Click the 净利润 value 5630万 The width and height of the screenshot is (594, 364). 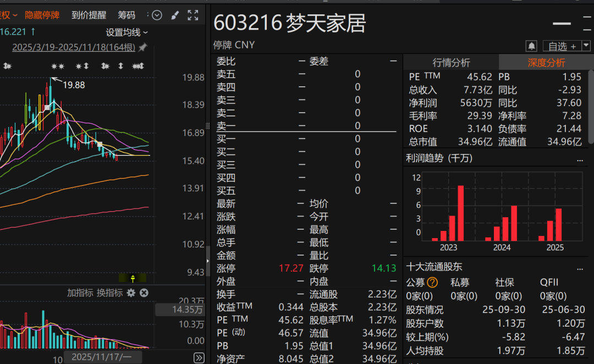[x=476, y=103]
